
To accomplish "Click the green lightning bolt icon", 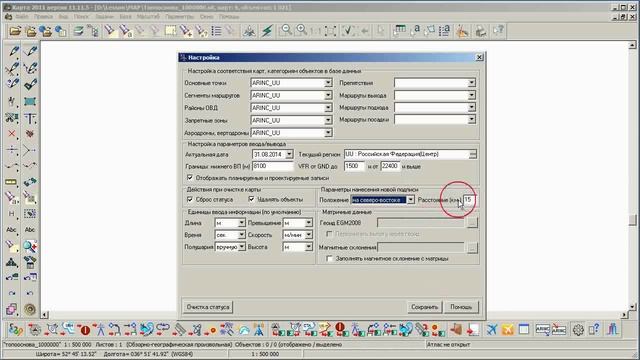I will click(x=267, y=31).
